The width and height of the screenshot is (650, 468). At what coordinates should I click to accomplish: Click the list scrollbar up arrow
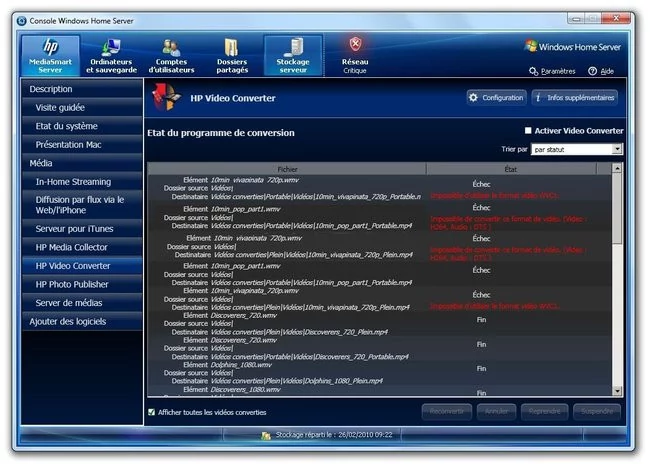pos(617,168)
